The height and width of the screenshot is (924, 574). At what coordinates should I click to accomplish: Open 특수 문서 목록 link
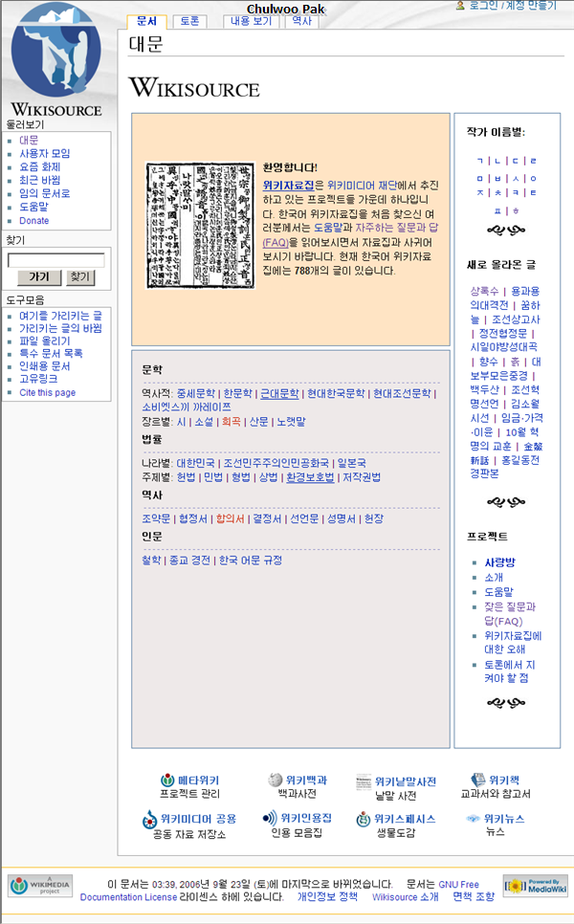point(52,354)
